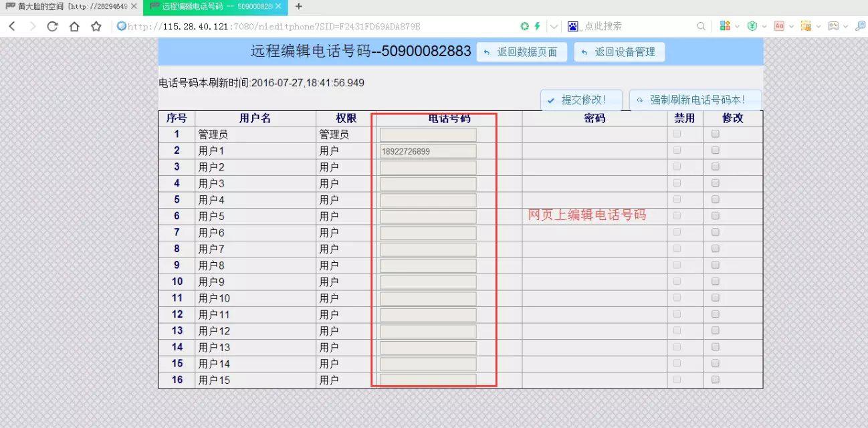Toggle the 禁用 checkbox for 用户5
This screenshot has width=868, height=428.
(677, 215)
